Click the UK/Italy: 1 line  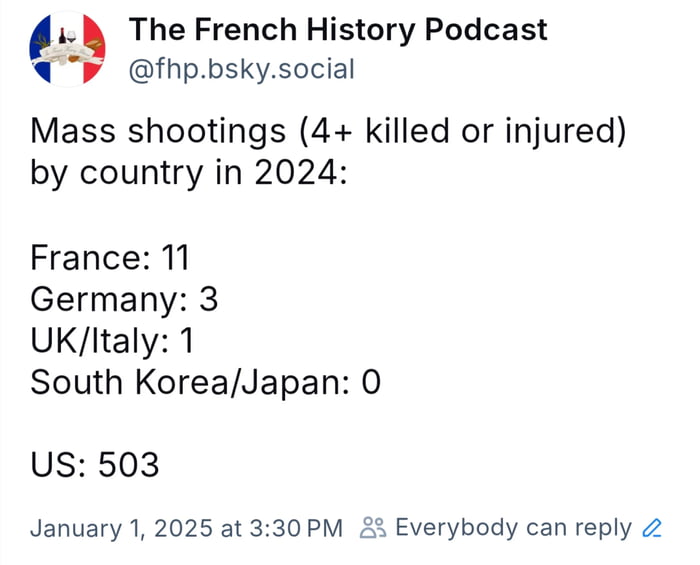[x=111, y=340]
